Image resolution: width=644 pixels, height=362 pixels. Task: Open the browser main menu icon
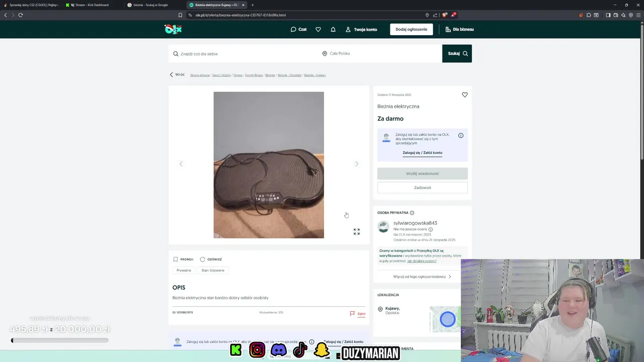point(638,15)
